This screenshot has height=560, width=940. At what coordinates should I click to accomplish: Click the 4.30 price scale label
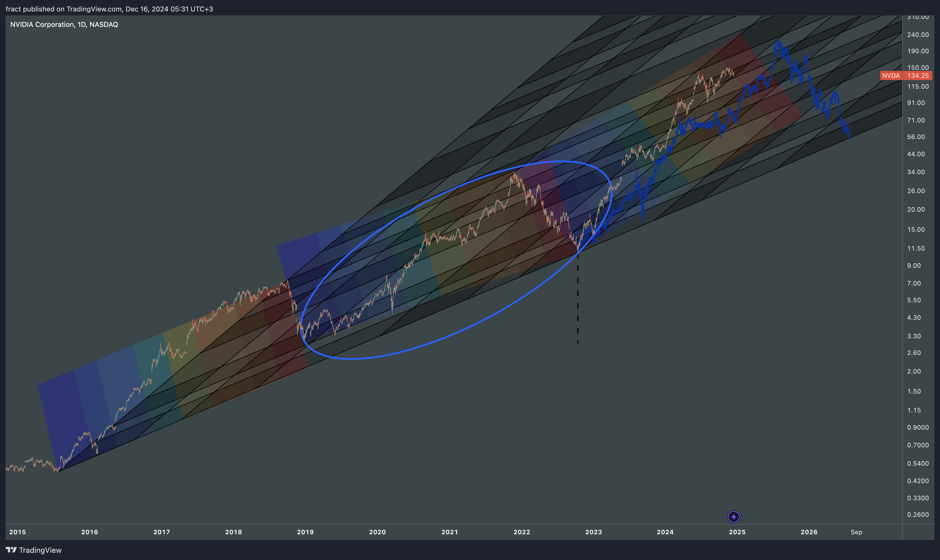914,318
